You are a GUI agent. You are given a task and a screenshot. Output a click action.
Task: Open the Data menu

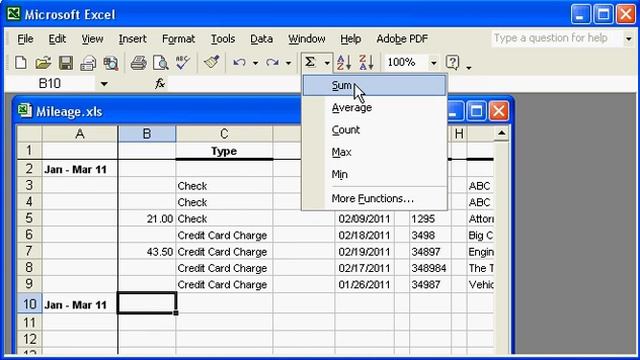point(261,39)
